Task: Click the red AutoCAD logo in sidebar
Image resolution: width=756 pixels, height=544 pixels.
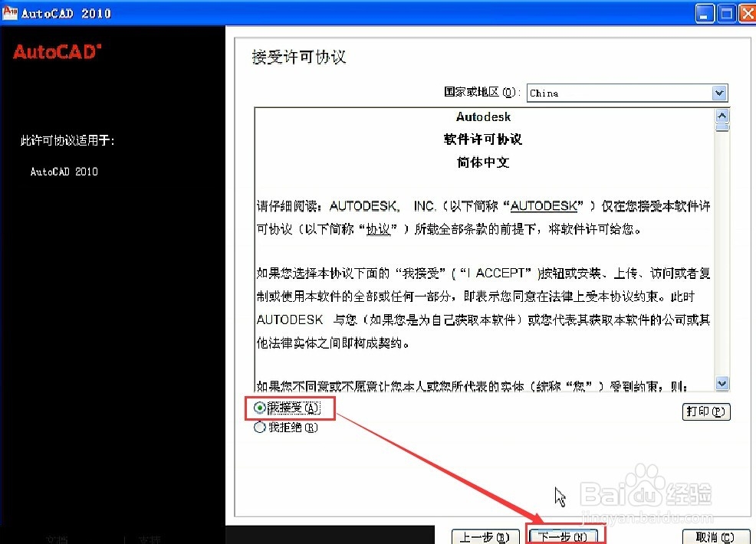Action: click(58, 51)
